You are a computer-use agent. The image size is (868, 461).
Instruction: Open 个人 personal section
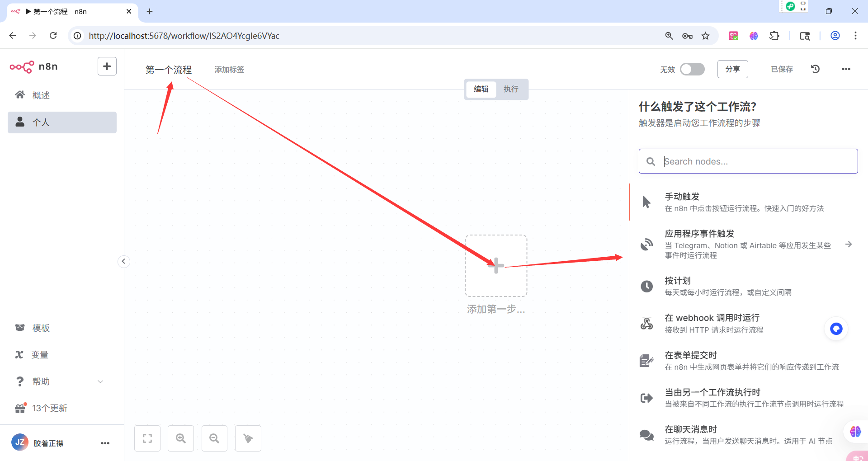click(x=62, y=122)
